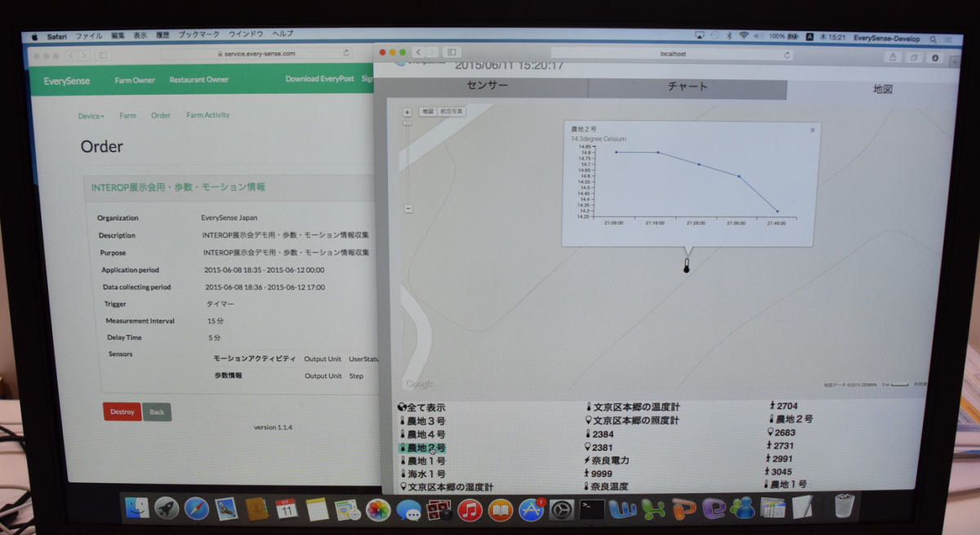This screenshot has width=980, height=535.
Task: Select 全て表示 in the sensor list
Action: [x=421, y=408]
